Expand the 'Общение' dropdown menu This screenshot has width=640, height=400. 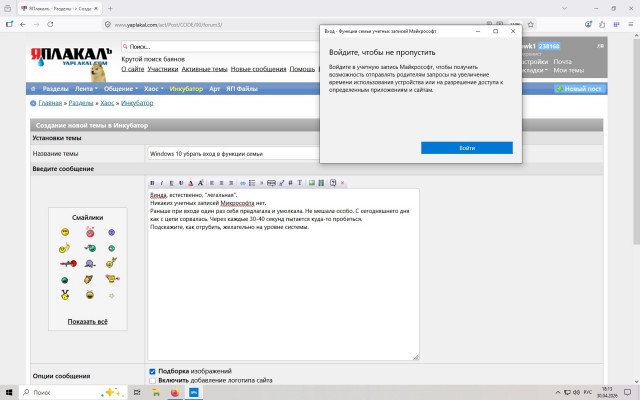(121, 89)
